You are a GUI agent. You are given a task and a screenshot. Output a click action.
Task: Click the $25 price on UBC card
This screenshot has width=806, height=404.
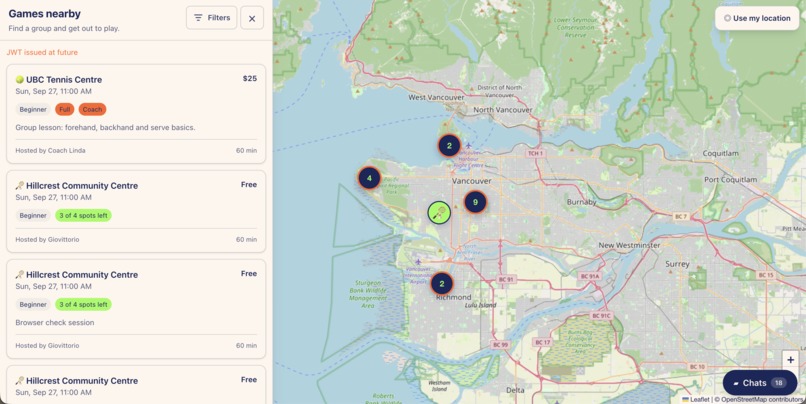pos(250,79)
